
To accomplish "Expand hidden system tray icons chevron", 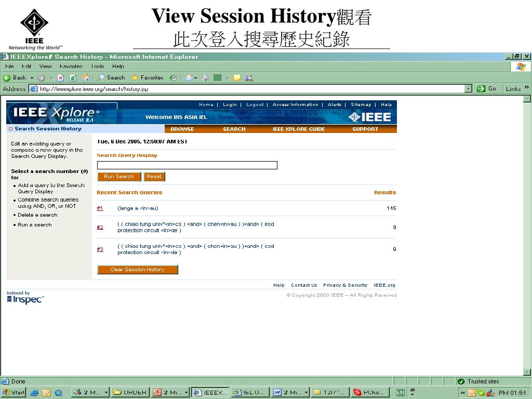I will click(463, 393).
